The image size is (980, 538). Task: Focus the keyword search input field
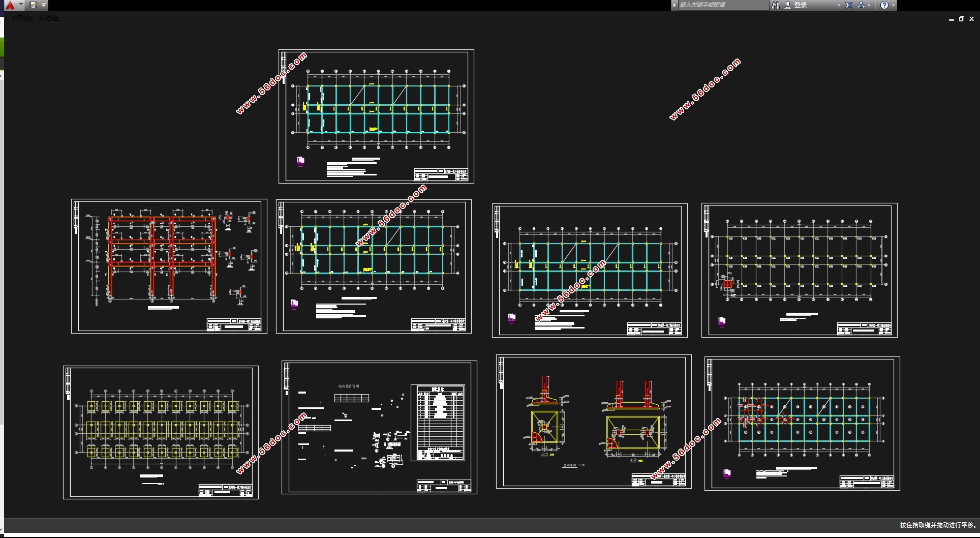[722, 5]
